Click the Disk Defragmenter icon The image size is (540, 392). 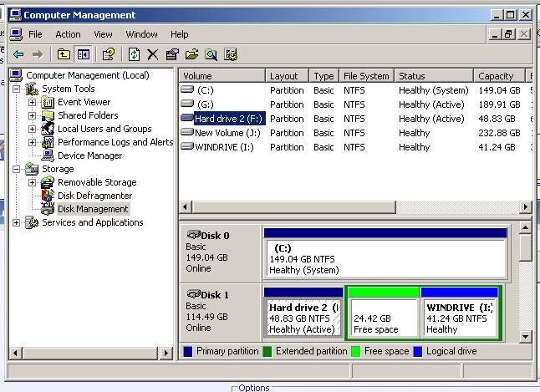pos(48,196)
